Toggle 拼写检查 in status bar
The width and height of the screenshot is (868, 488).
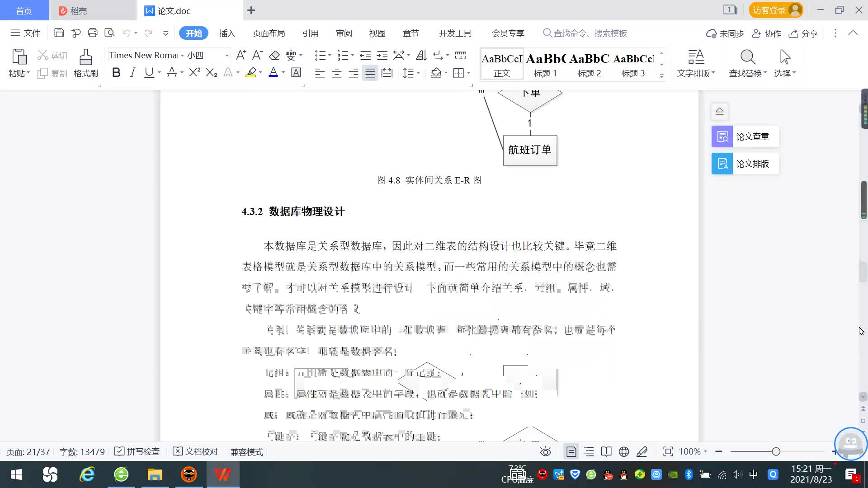point(137,452)
